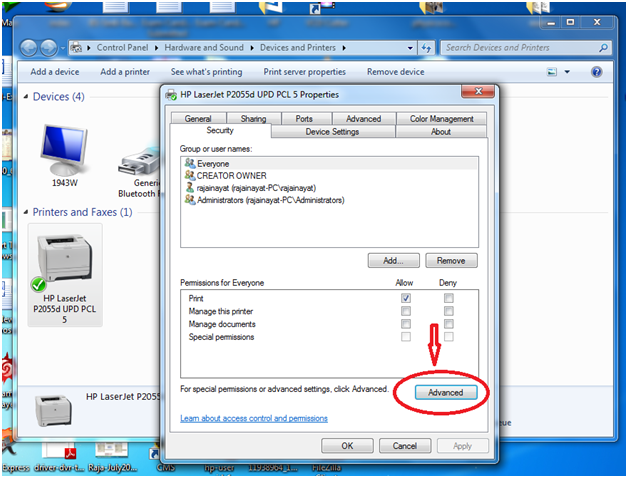
Task: Select the Security tab
Action: pos(220,130)
